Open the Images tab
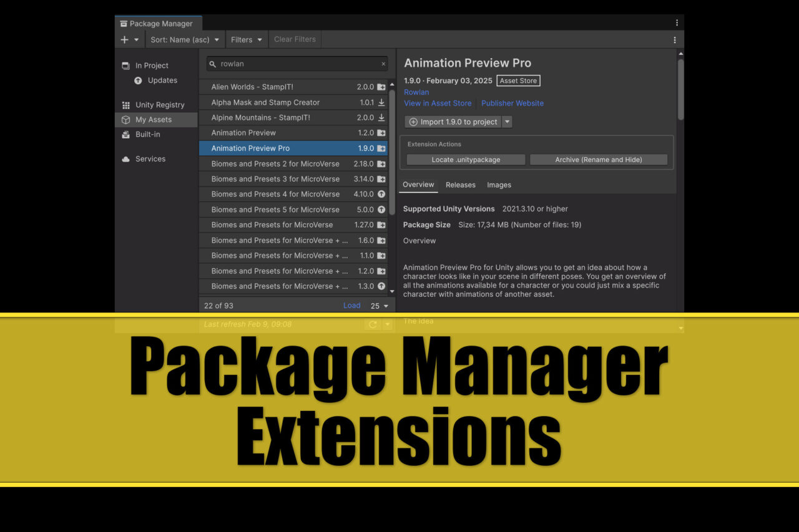This screenshot has height=532, width=799. 499,185
